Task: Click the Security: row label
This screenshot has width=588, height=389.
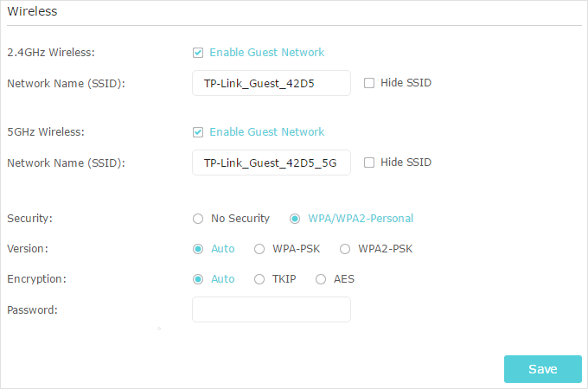Action: [x=29, y=219]
